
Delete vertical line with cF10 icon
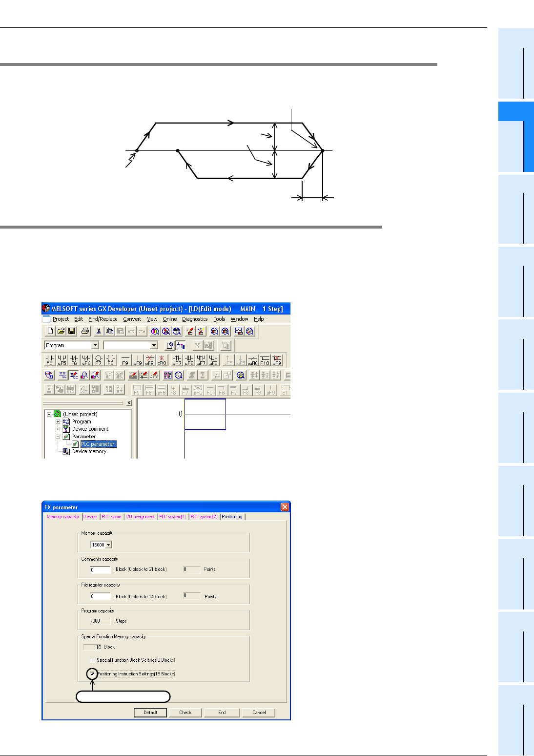pos(162,360)
